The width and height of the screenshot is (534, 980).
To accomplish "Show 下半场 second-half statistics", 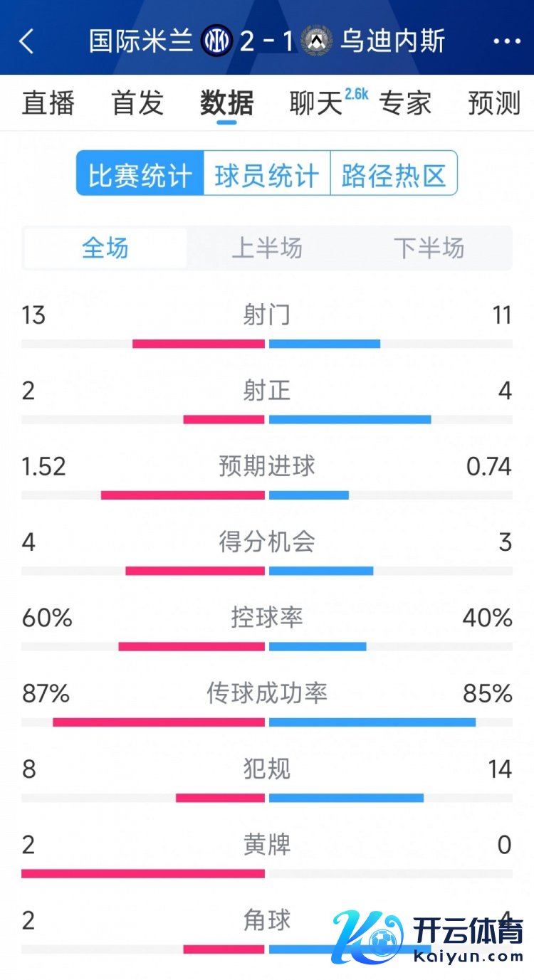I will [429, 248].
